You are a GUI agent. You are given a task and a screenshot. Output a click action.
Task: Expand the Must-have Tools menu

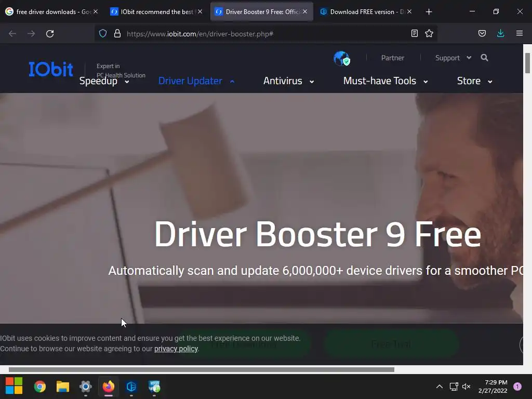(386, 81)
